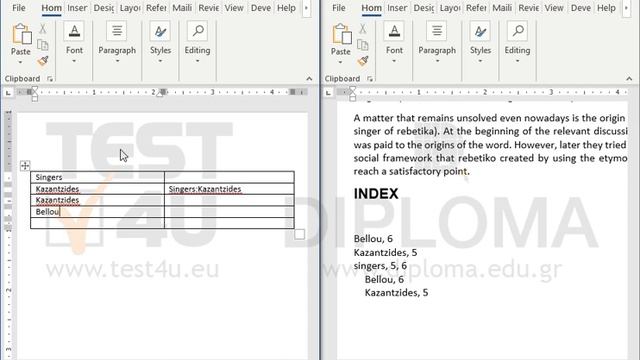Open Help tab in right window

(x=606, y=8)
